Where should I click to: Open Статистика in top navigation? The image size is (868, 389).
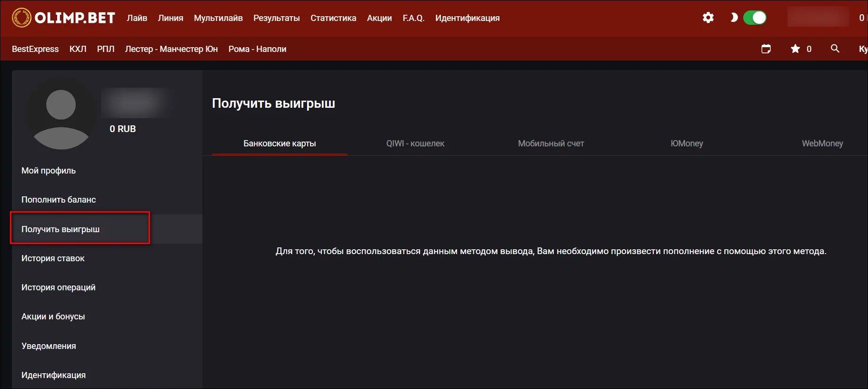point(333,18)
